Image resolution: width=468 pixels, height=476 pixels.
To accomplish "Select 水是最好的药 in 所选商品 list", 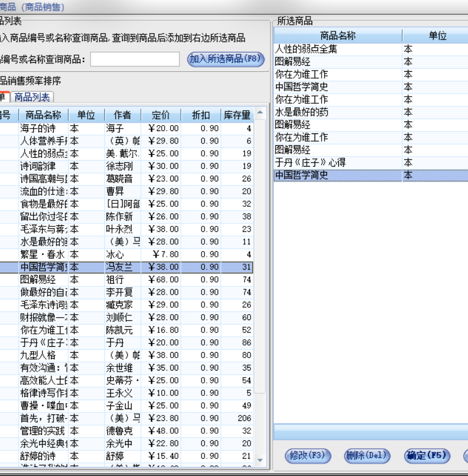I will pos(371,112).
